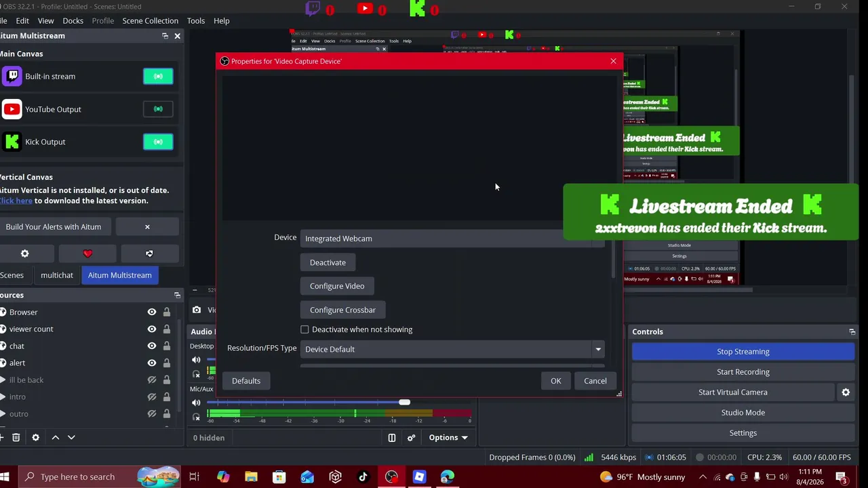
Task: Open TikTok from the Windows taskbar
Action: [363, 477]
